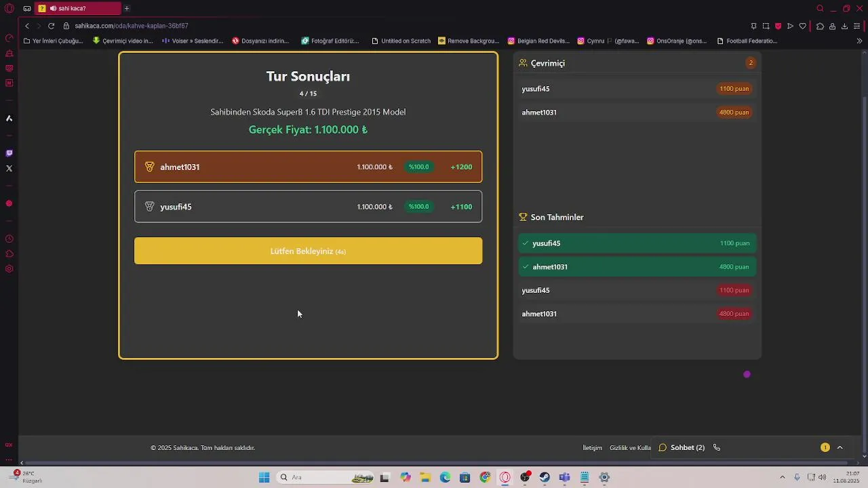
Task: Take a snapshot with the capture icon
Action: [x=766, y=26]
